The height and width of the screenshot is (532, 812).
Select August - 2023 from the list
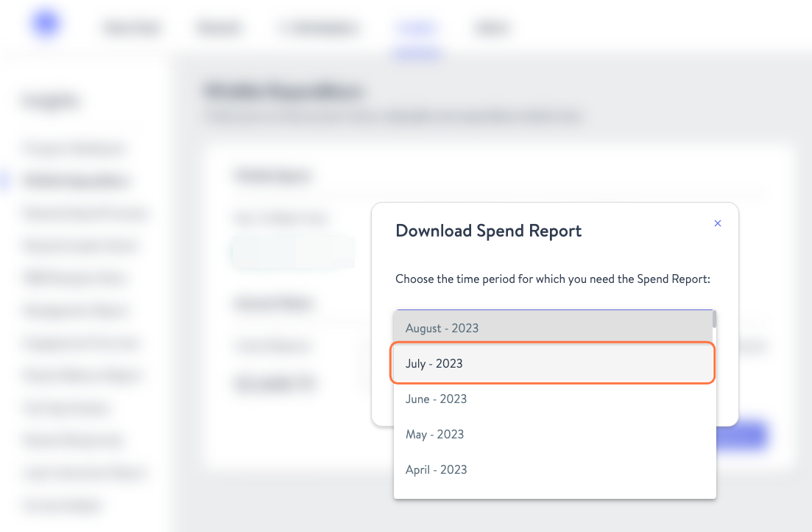(x=553, y=328)
